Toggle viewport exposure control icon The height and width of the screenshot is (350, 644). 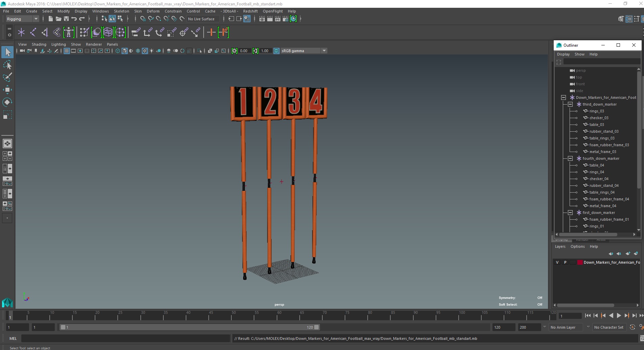[234, 51]
